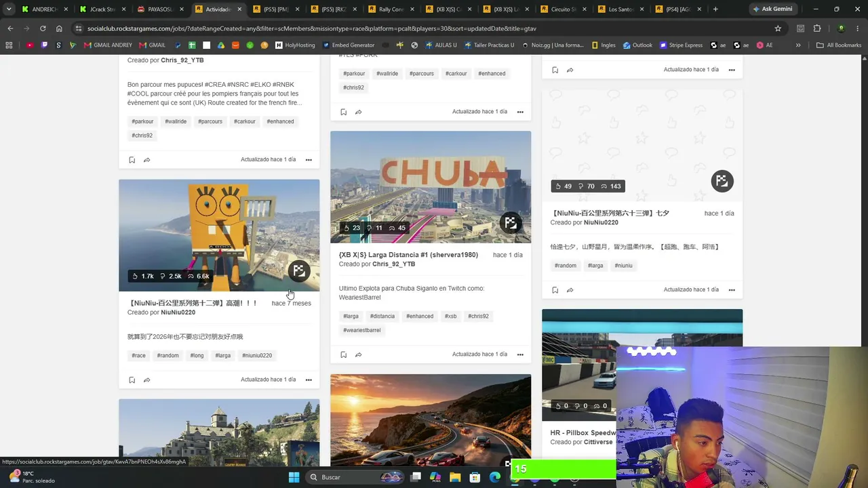The width and height of the screenshot is (868, 488).
Task: Click the #niuniu0220 tag
Action: click(256, 355)
